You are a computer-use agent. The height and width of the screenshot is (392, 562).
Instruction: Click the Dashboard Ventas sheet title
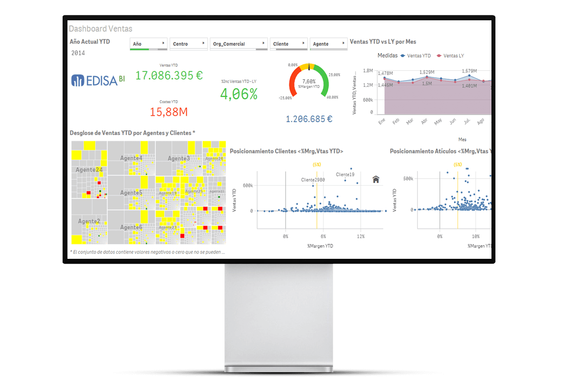tap(100, 29)
